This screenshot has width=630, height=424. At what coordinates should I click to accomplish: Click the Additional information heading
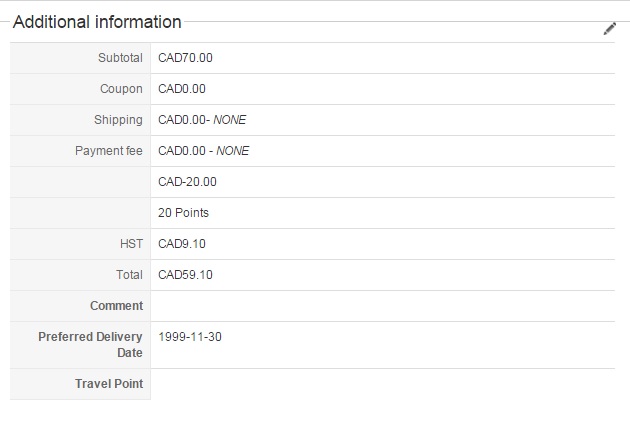click(97, 22)
